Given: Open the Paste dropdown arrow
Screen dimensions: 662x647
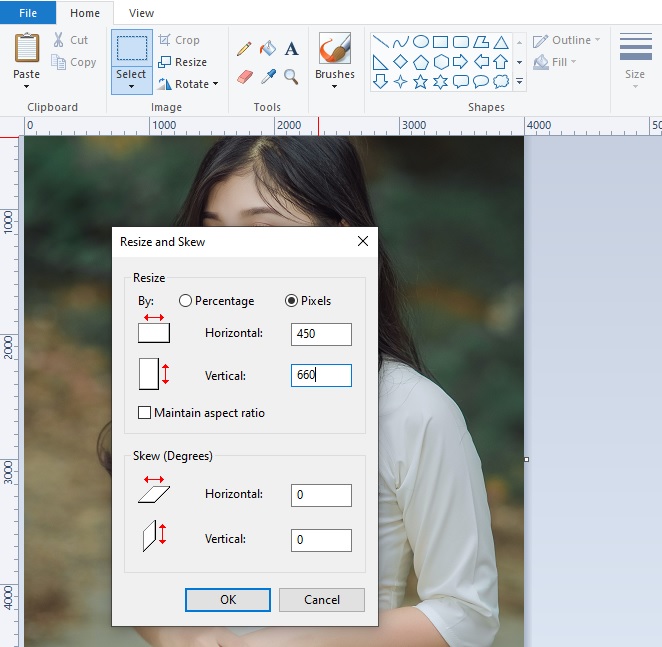Looking at the screenshot, I should click(x=27, y=87).
